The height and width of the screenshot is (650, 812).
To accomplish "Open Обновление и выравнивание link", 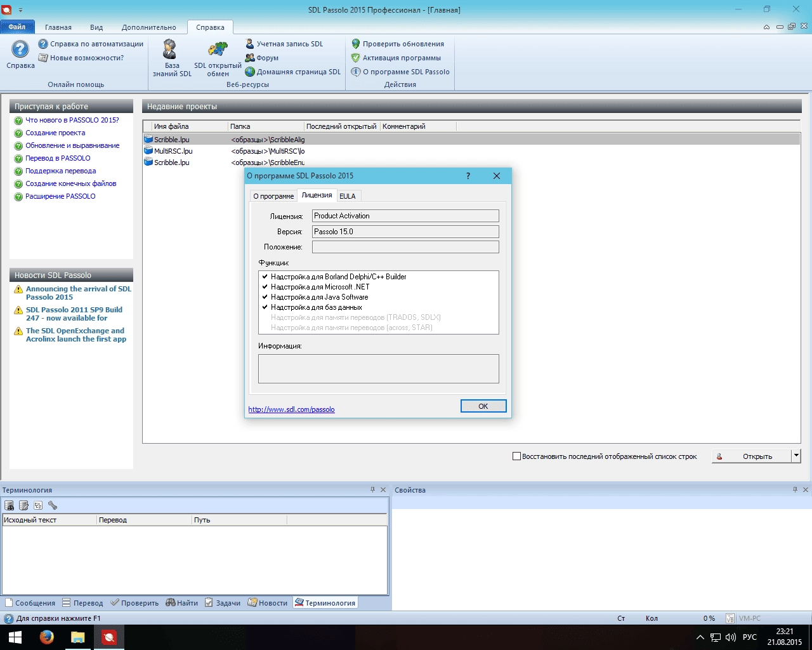I will coord(72,145).
